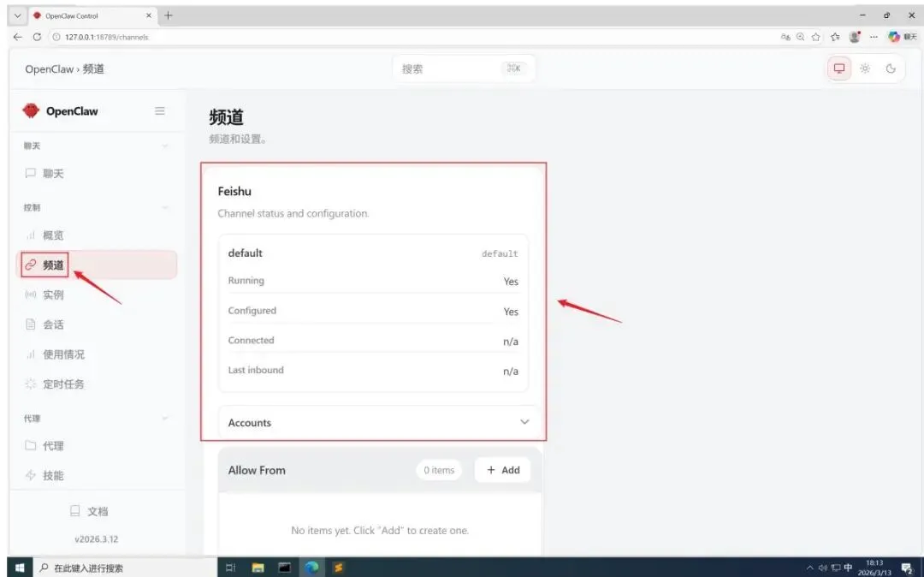Open browser settings and more menu

[x=874, y=37]
